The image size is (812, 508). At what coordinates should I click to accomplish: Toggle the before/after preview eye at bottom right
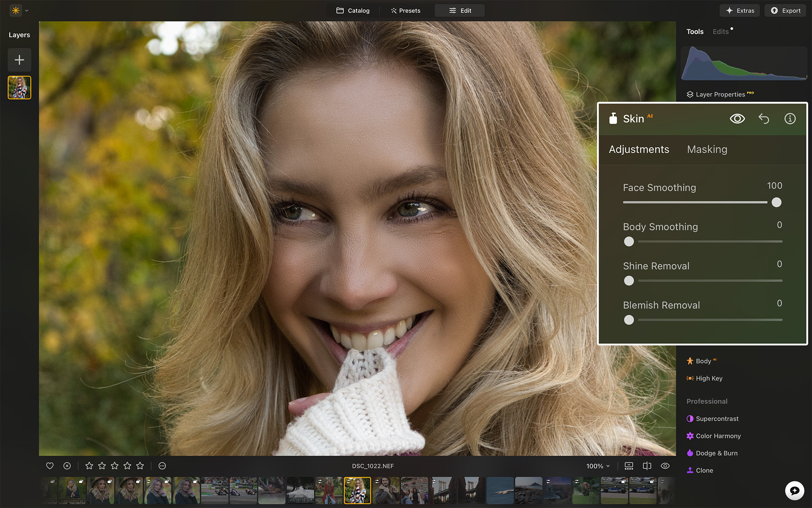coord(665,466)
